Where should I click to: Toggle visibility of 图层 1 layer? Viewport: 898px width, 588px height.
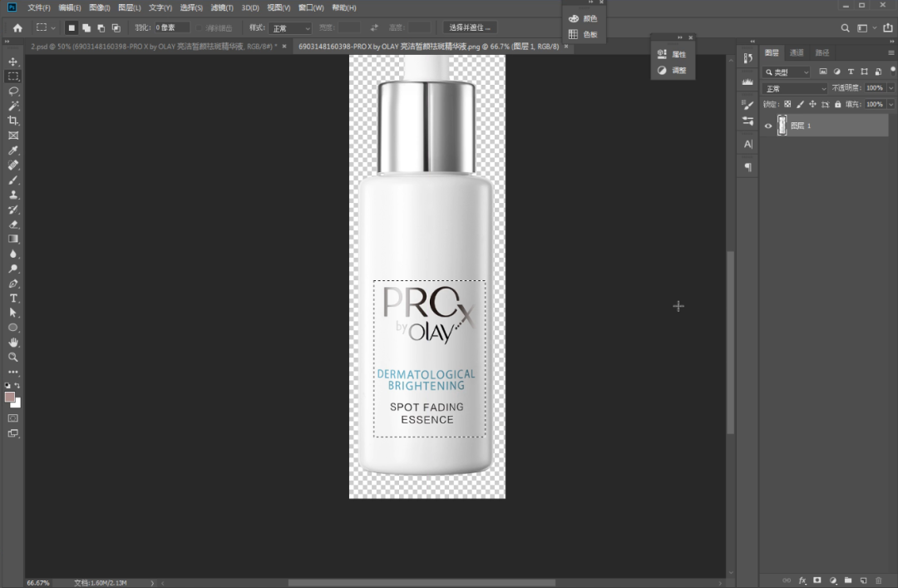tap(768, 126)
